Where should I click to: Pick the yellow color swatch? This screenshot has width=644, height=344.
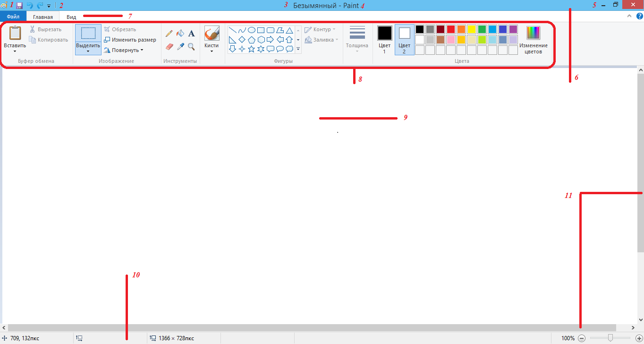click(472, 29)
